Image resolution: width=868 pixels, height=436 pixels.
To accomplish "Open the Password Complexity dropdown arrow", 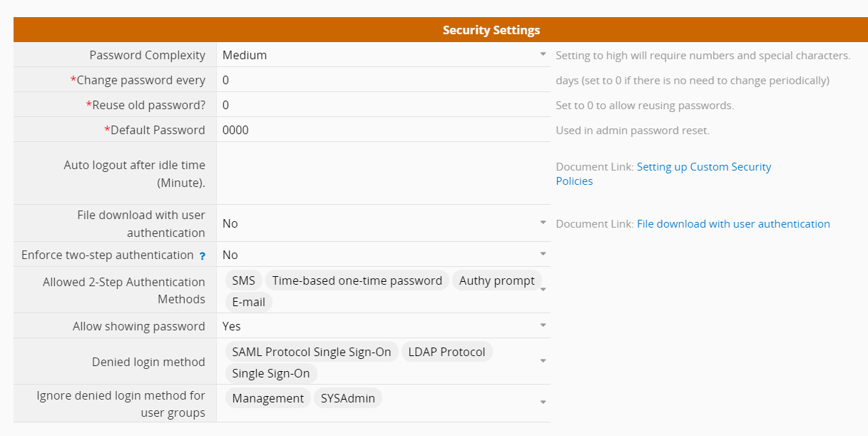I will [x=543, y=54].
